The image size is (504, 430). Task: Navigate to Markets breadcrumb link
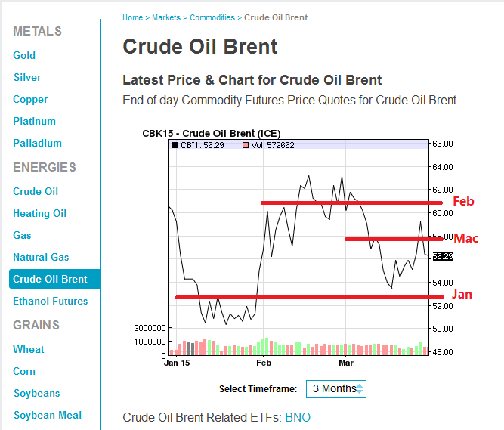[x=166, y=17]
